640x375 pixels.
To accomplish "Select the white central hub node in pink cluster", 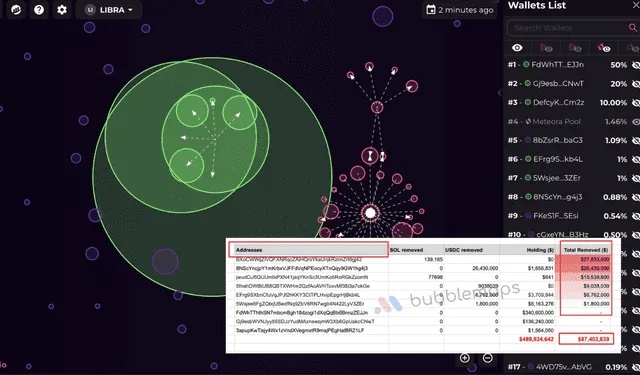I will click(x=370, y=213).
